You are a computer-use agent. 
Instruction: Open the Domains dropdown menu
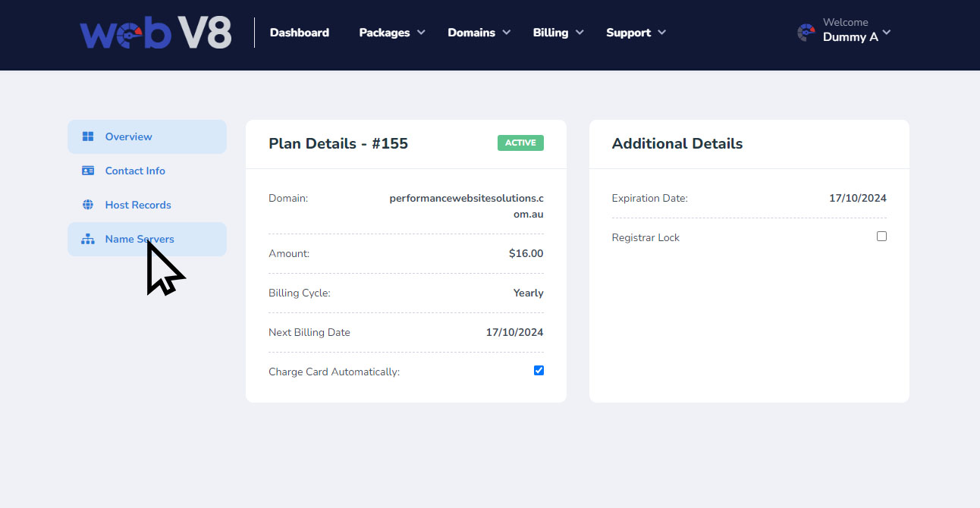(479, 33)
